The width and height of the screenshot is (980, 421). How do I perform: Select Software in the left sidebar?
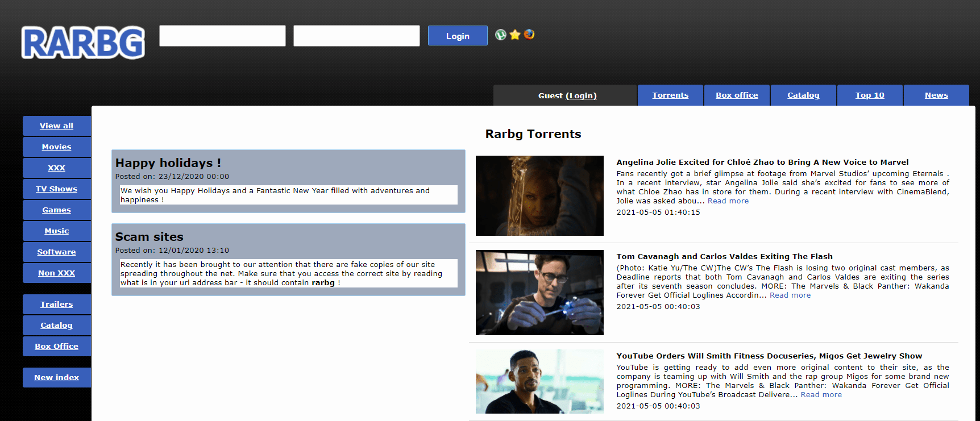point(57,252)
